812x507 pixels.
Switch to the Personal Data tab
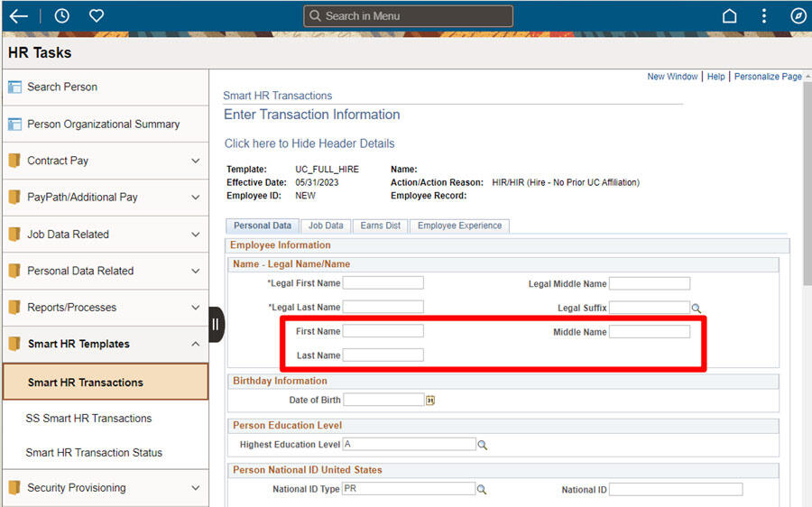pyautogui.click(x=262, y=226)
